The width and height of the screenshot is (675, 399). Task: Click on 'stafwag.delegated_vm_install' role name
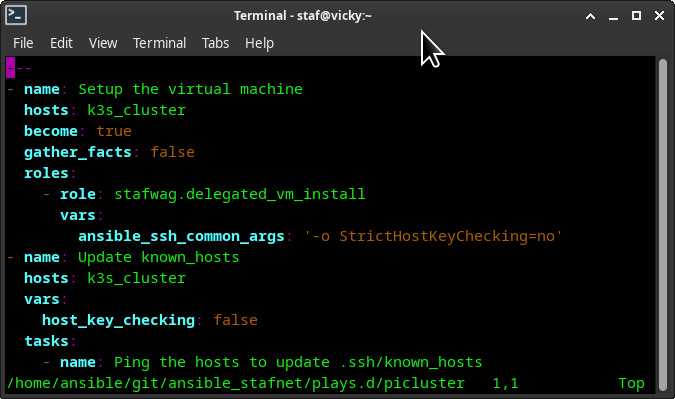(240, 194)
